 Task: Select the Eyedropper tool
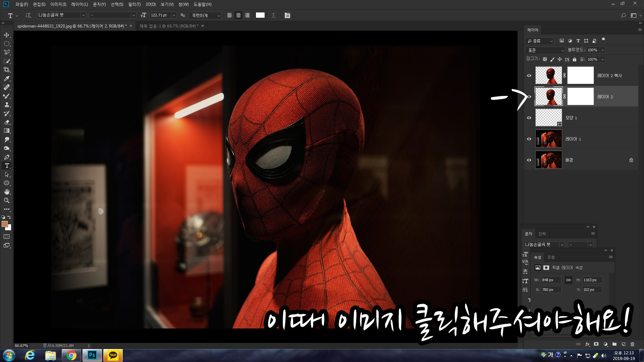(x=7, y=78)
